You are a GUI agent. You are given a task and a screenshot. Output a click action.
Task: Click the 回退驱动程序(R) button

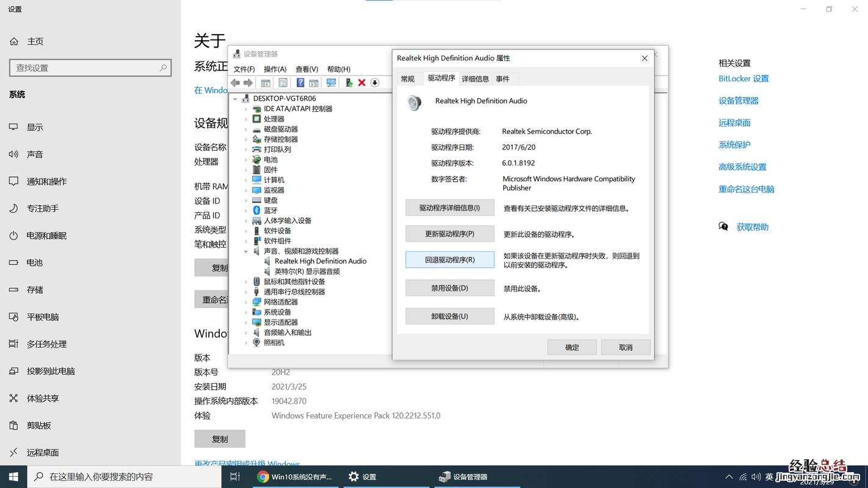pyautogui.click(x=450, y=260)
